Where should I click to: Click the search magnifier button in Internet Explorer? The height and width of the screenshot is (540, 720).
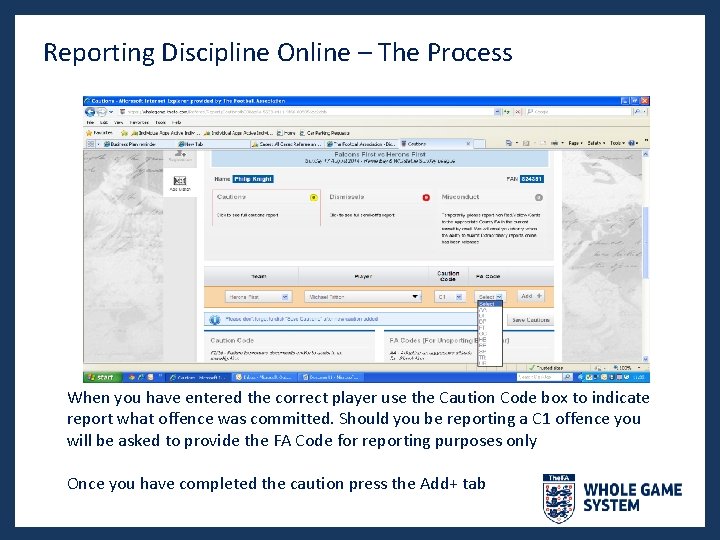pyautogui.click(x=637, y=112)
